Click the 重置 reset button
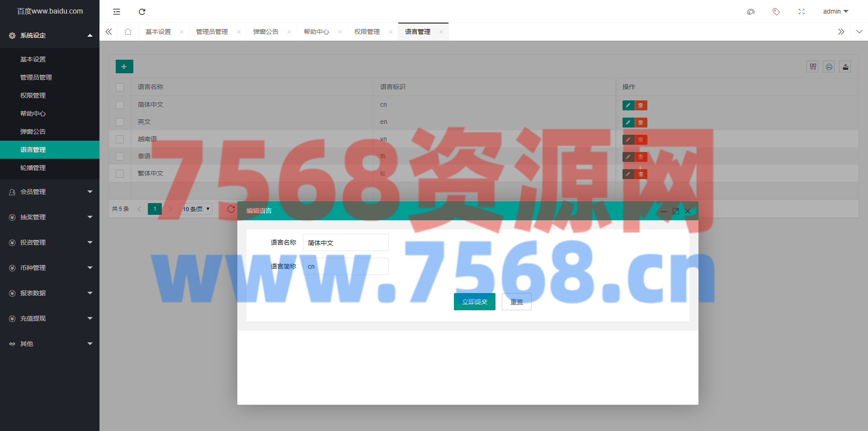Viewport: 868px width, 431px height. click(x=516, y=302)
